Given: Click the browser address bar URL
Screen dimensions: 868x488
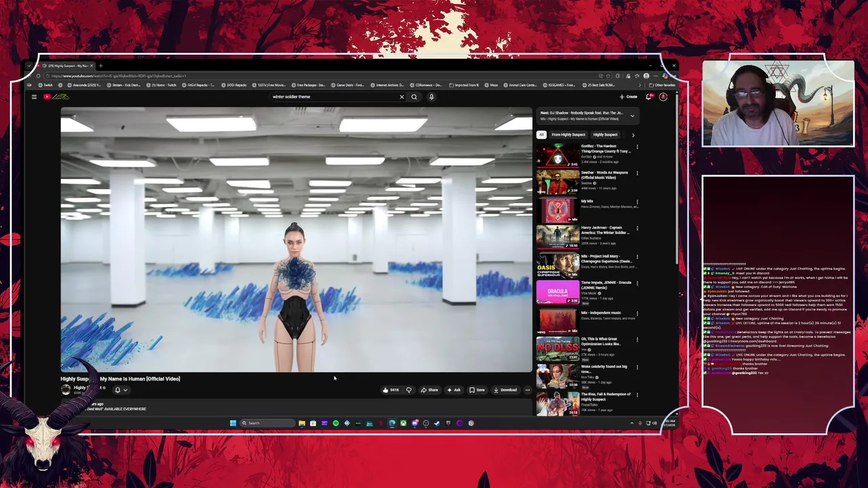Looking at the screenshot, I should tap(119, 76).
